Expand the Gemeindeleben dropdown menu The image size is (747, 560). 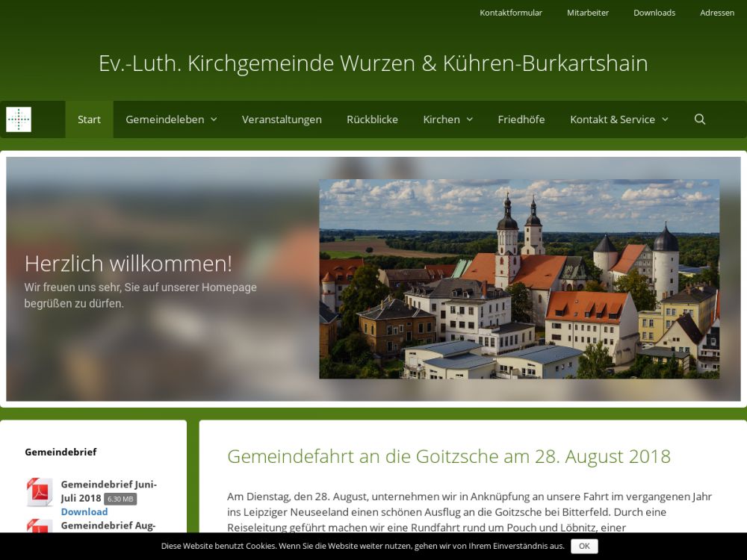171,119
